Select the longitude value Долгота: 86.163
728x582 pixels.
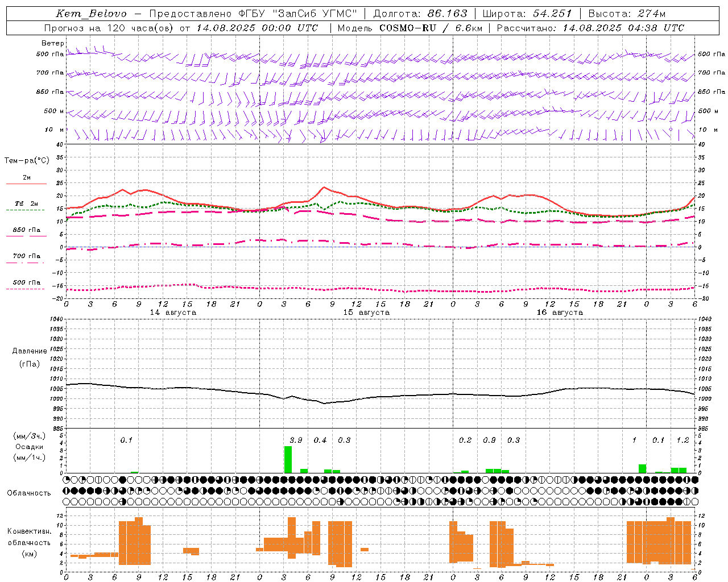coord(420,14)
